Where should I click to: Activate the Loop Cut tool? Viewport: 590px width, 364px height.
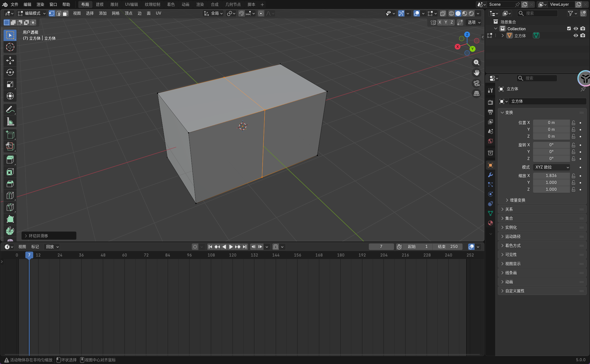click(10, 195)
